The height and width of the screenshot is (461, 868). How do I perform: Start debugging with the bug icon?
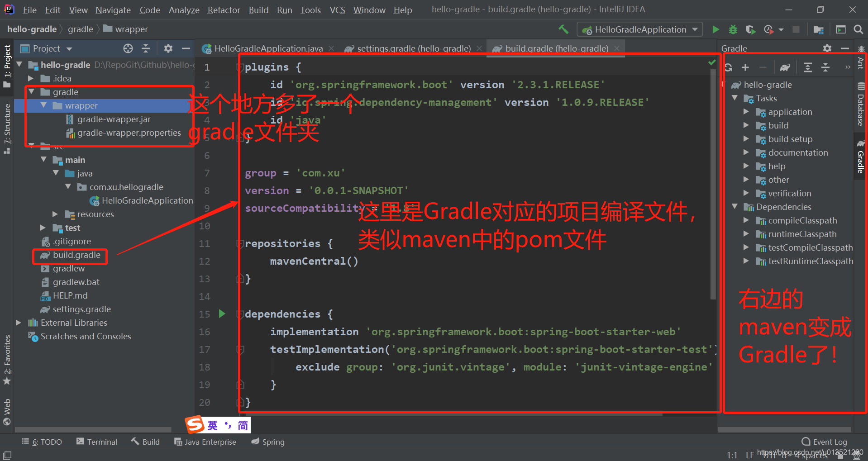click(733, 29)
